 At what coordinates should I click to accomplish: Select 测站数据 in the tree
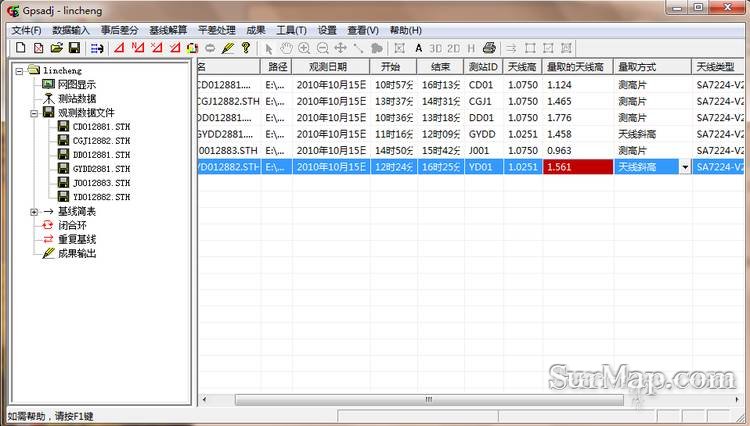pyautogui.click(x=77, y=98)
